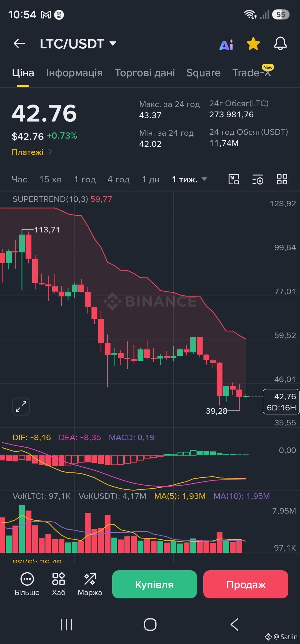This screenshot has height=644, width=300.
Task: Tap the large 42.76 price
Action: pos(44,113)
